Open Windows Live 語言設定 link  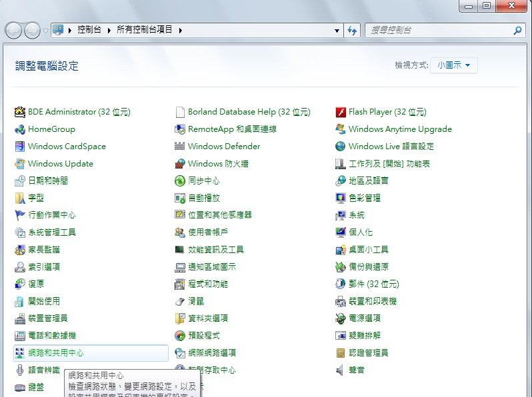click(391, 147)
